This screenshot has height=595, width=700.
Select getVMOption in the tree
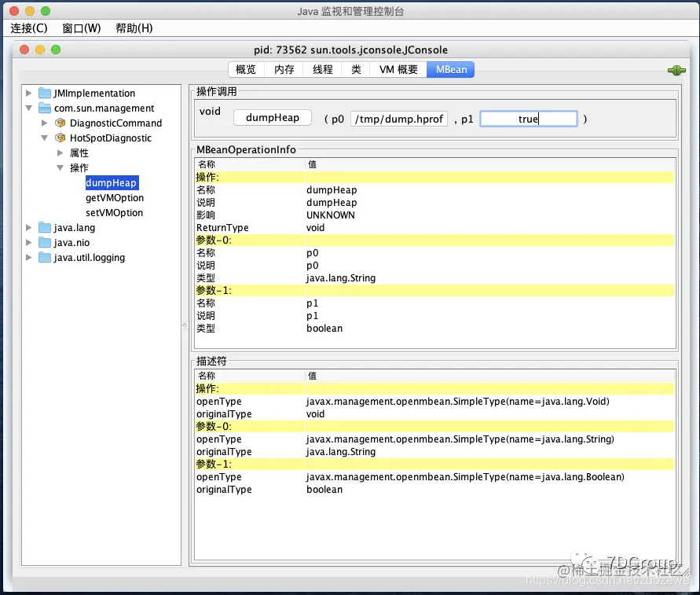pos(115,197)
